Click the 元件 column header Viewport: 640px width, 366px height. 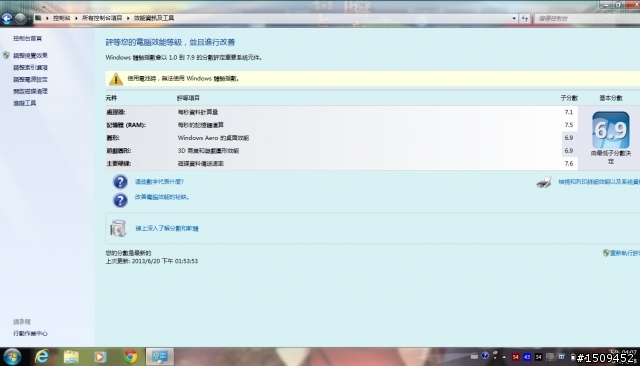tap(111, 98)
